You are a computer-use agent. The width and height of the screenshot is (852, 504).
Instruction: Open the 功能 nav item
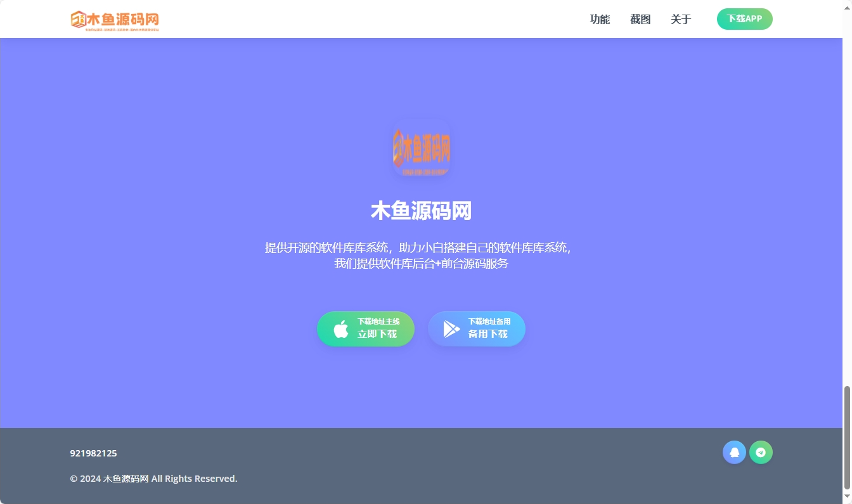click(x=600, y=19)
